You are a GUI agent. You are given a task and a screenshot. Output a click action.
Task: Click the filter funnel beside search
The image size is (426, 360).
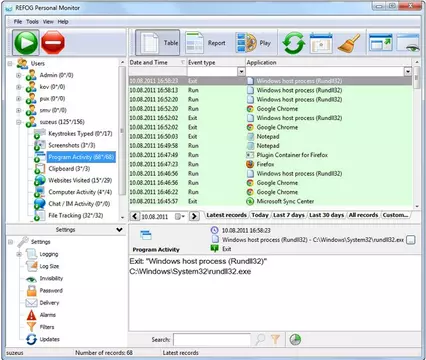coord(275,339)
